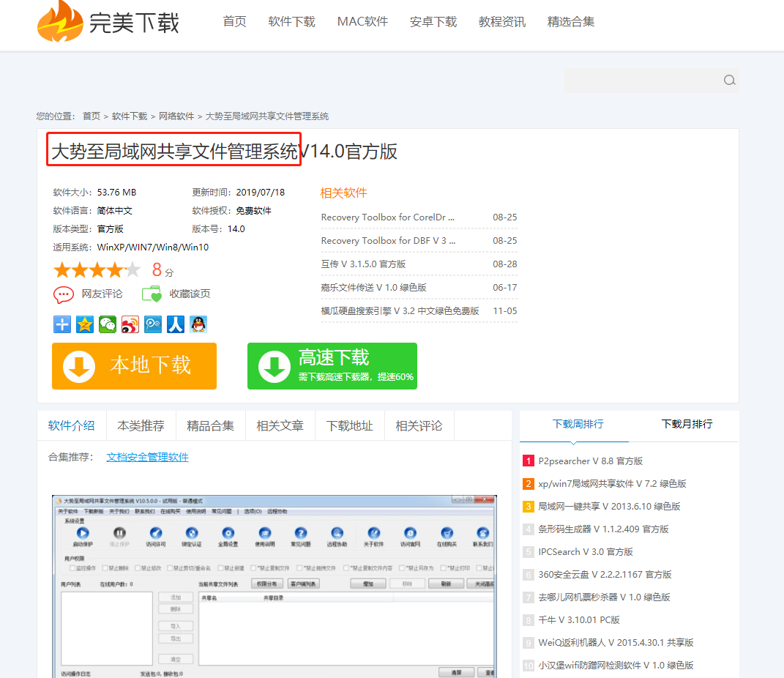Click the star rating bar

coord(96,270)
